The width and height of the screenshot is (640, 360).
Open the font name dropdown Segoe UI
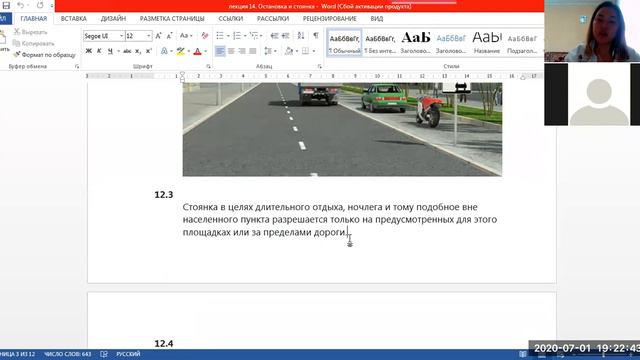point(121,36)
